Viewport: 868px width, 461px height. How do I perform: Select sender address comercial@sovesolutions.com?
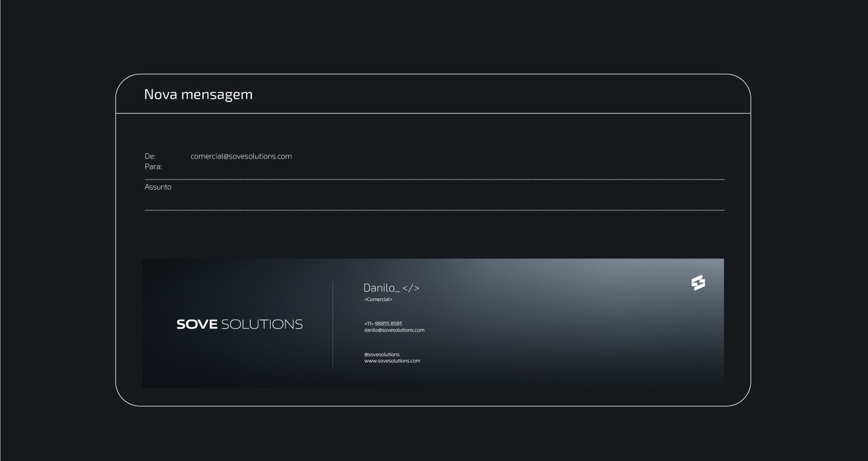coord(241,156)
